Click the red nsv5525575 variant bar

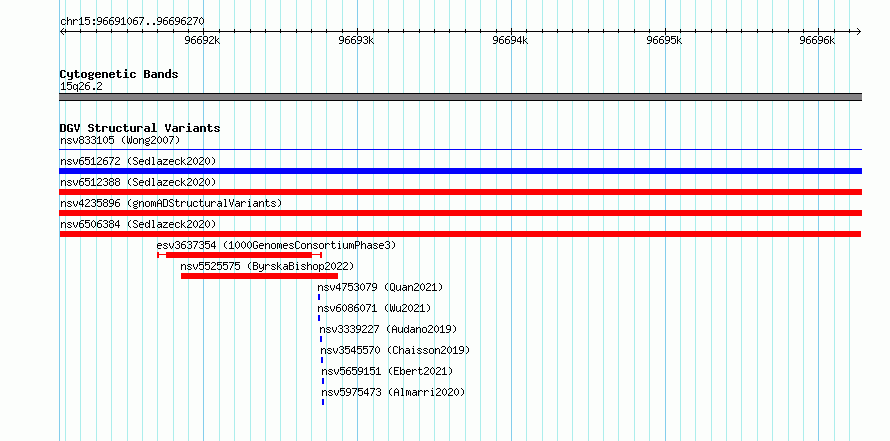pyautogui.click(x=259, y=276)
